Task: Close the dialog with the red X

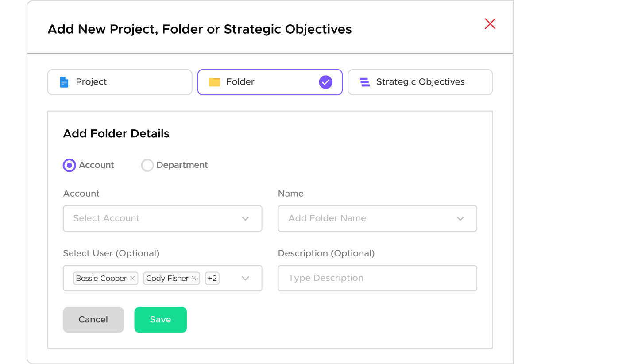Action: pos(490,24)
